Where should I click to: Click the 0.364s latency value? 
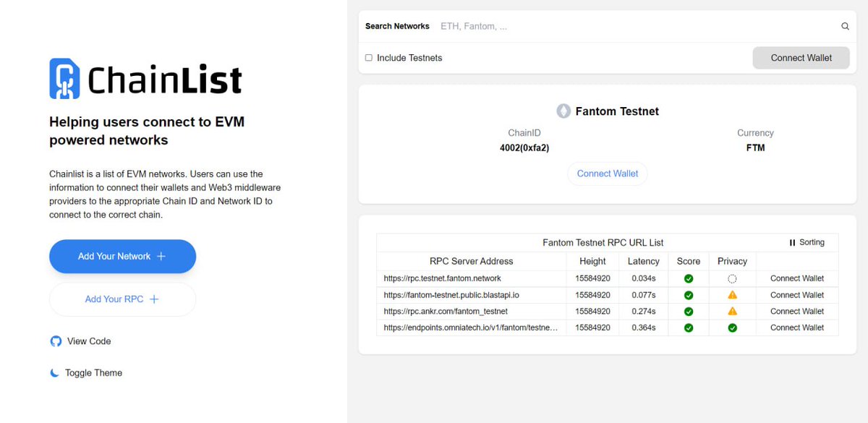644,328
